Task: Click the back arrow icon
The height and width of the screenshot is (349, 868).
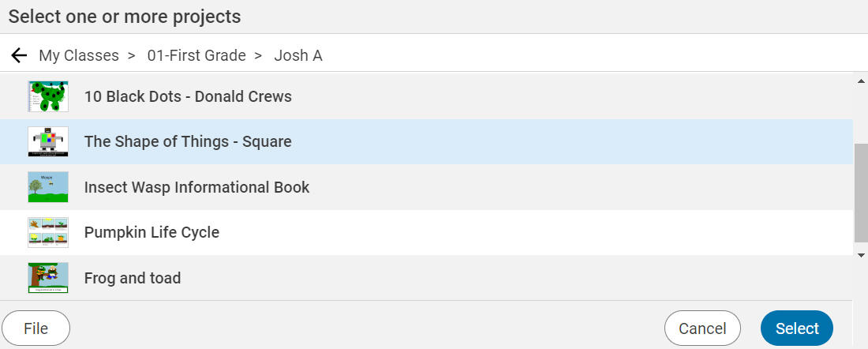Action: 19,55
